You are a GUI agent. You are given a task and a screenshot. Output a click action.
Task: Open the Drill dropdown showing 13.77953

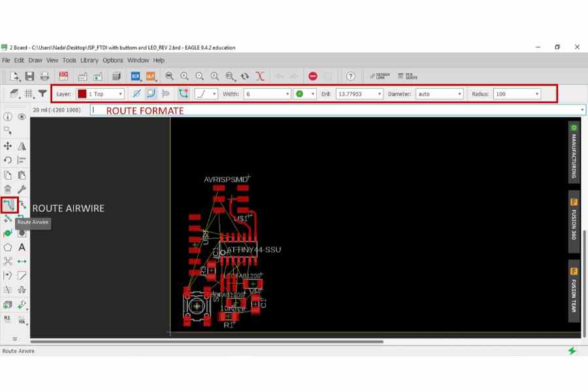coord(359,94)
